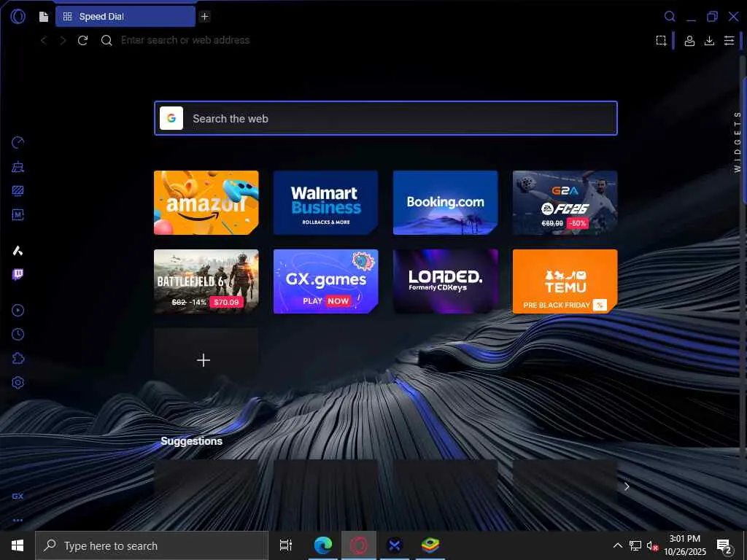Click the address bar search field
Image resolution: width=747 pixels, height=560 pixels.
click(185, 41)
